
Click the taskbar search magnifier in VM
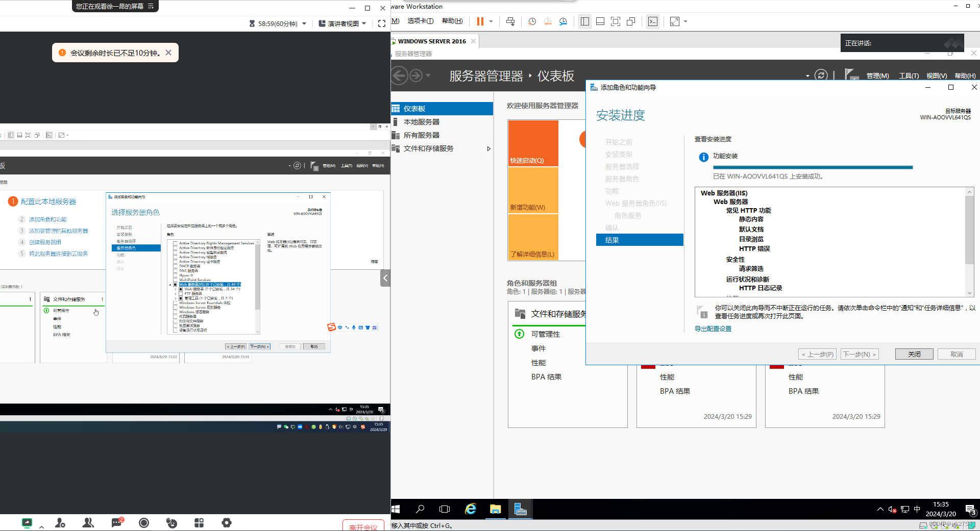(x=420, y=509)
